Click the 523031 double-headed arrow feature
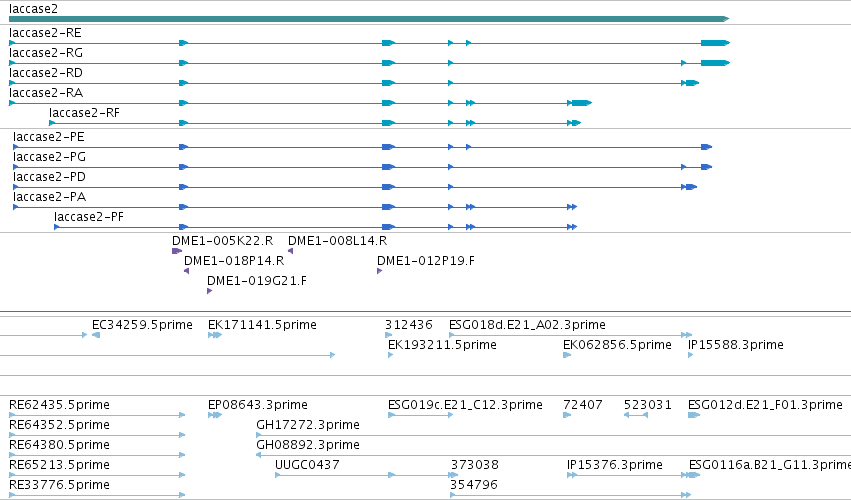The width and height of the screenshot is (851, 500). (x=636, y=415)
